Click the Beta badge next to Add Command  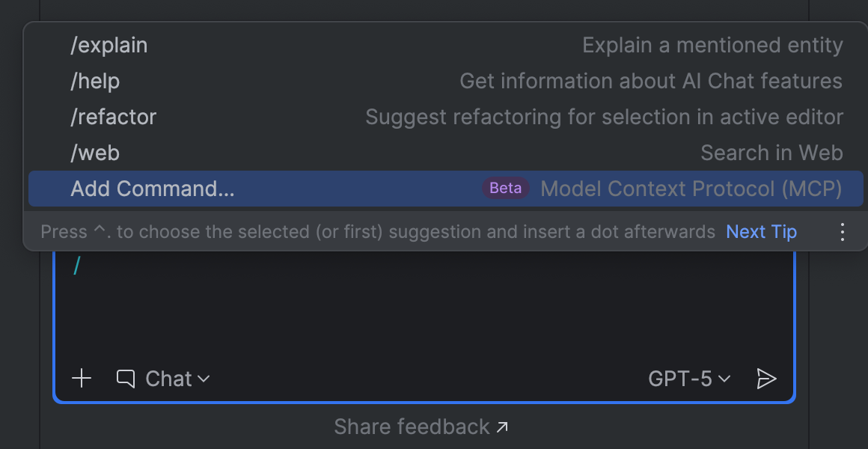pyautogui.click(x=504, y=189)
